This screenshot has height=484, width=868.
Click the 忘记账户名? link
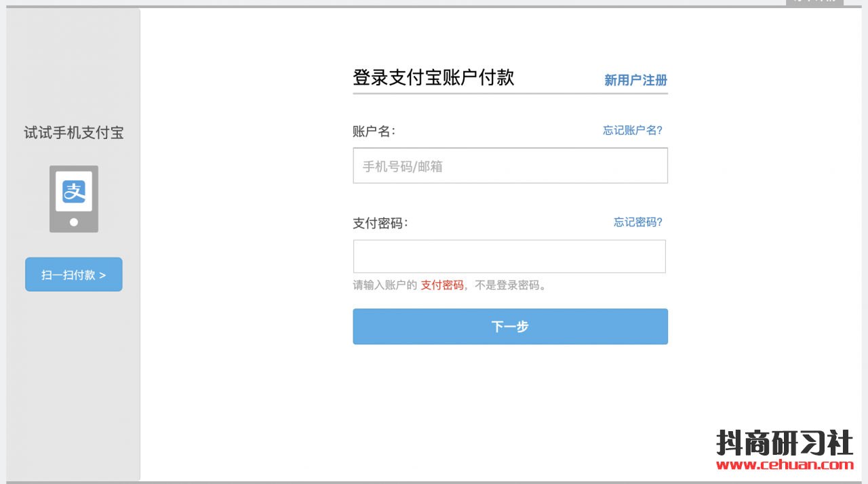[x=633, y=130]
